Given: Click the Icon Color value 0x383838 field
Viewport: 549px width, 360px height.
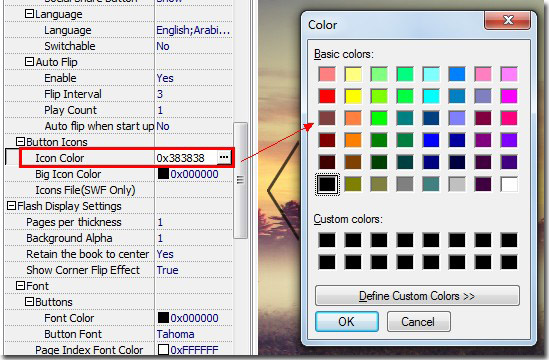Looking at the screenshot, I should 186,158.
